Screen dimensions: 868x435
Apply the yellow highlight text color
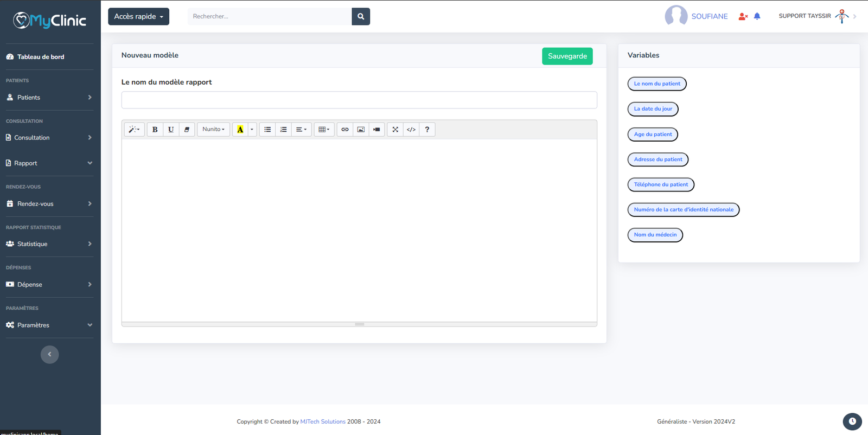coord(240,130)
